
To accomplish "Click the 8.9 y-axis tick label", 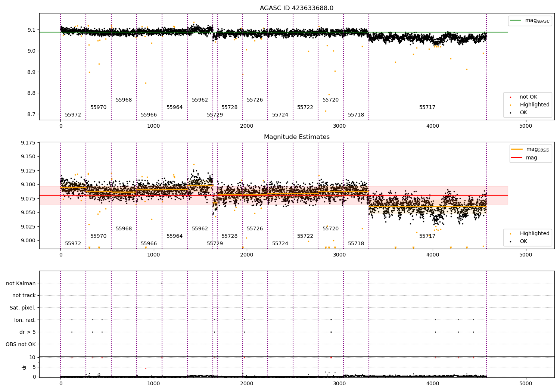I will click(31, 72).
